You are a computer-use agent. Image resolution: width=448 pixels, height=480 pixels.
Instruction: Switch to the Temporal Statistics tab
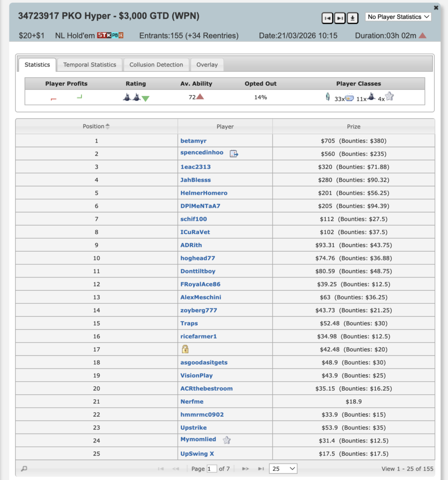pyautogui.click(x=90, y=65)
